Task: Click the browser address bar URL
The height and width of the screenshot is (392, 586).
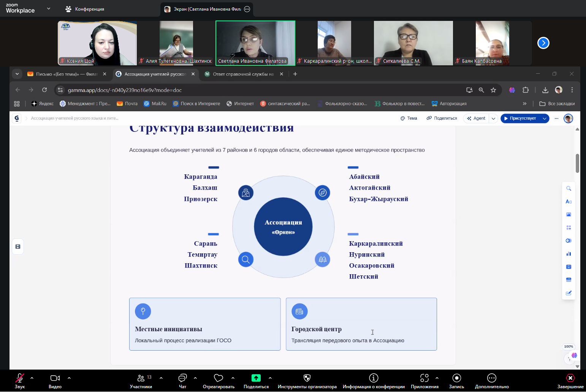Action: (125, 90)
